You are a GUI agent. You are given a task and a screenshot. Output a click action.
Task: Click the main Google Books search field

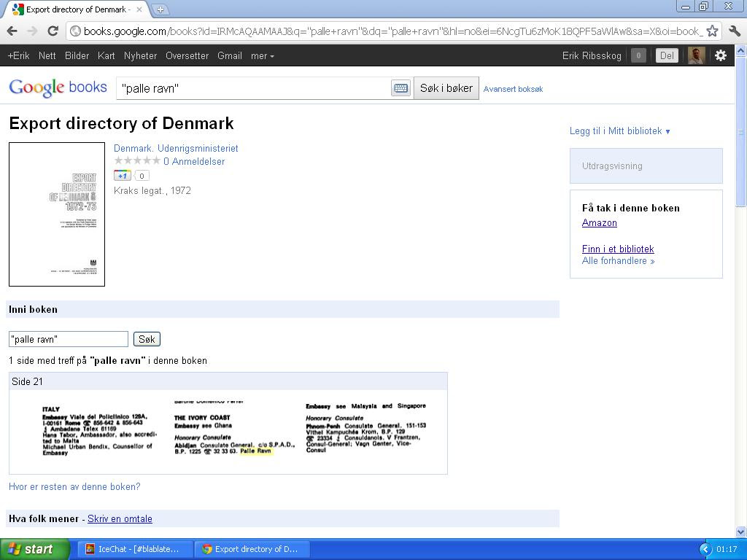[253, 88]
